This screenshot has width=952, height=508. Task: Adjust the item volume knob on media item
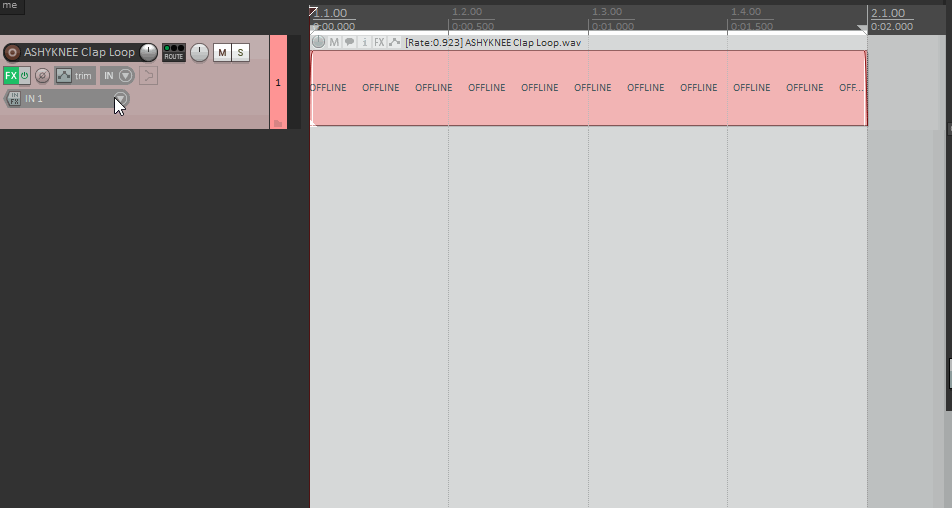[x=318, y=42]
